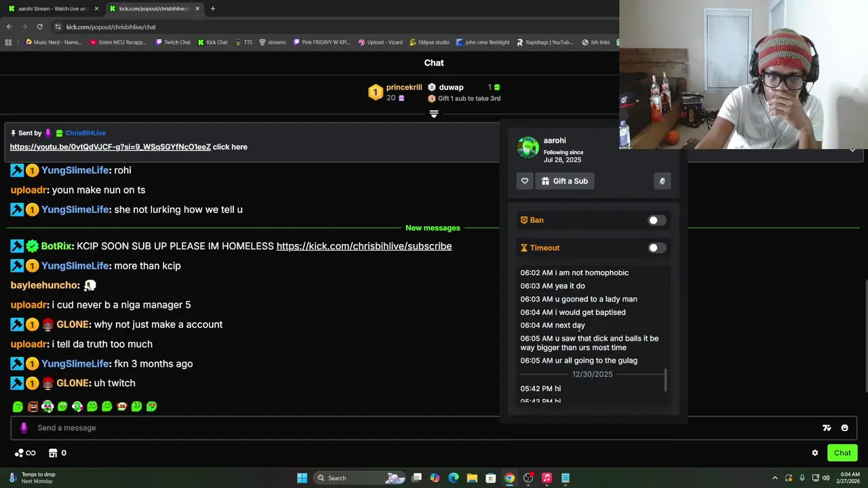Click the mute icon in aarohi's user card
The height and width of the screenshot is (488, 868).
coord(662,181)
